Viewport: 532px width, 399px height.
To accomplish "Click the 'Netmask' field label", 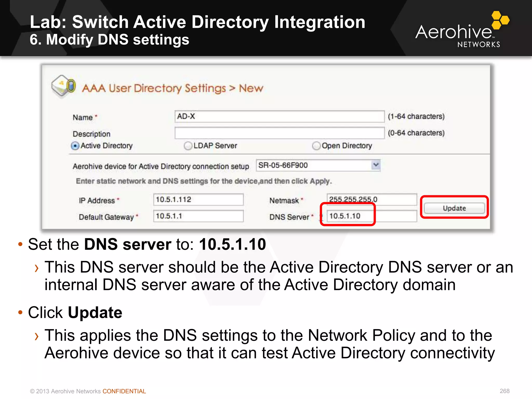I will click(x=284, y=201).
